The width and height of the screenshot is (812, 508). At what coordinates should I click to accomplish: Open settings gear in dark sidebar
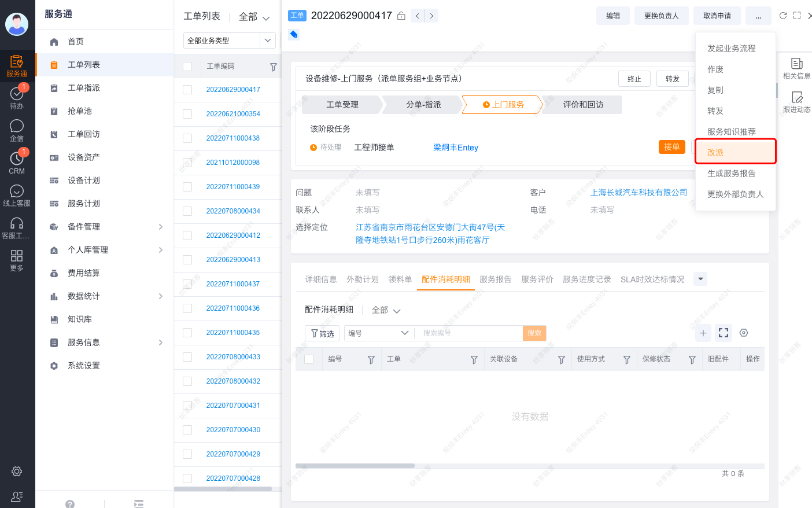pyautogui.click(x=17, y=472)
